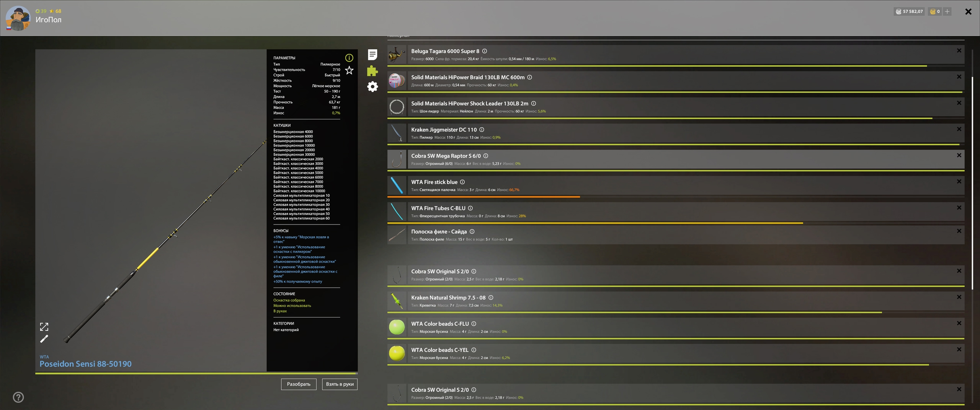Rename the rod with the pencil icon
Screen dimensions: 980x410
[x=44, y=339]
